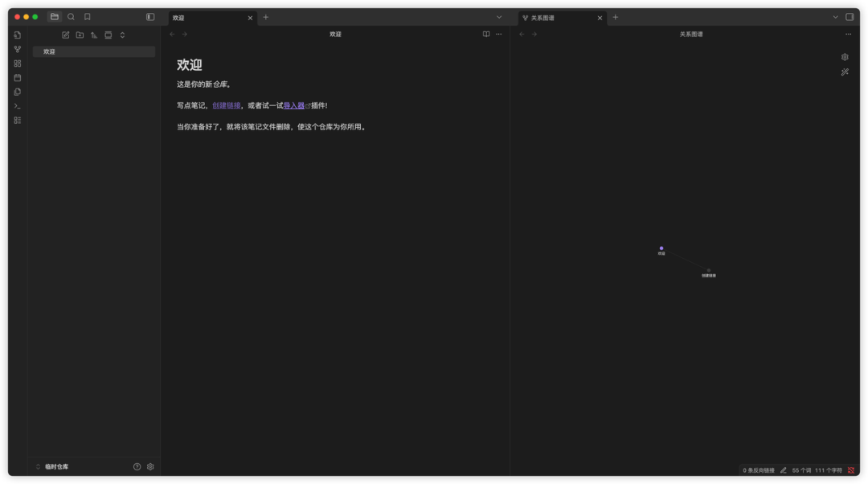Click the paragraph starting 当你准备好了
The image size is (868, 484).
pos(272,127)
